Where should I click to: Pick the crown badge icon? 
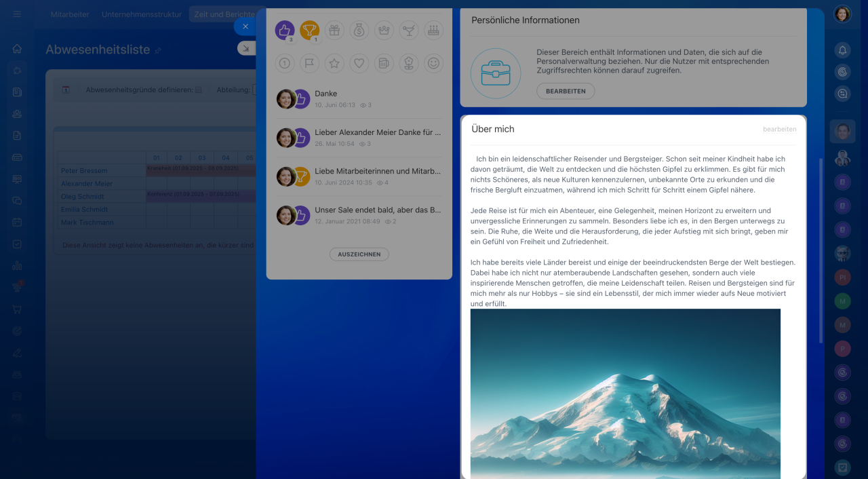[x=384, y=30]
